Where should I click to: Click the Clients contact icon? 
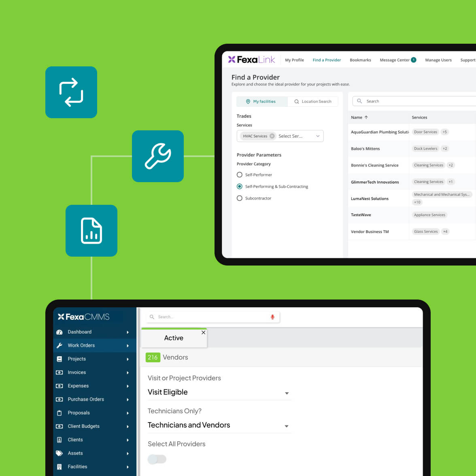[x=59, y=440]
